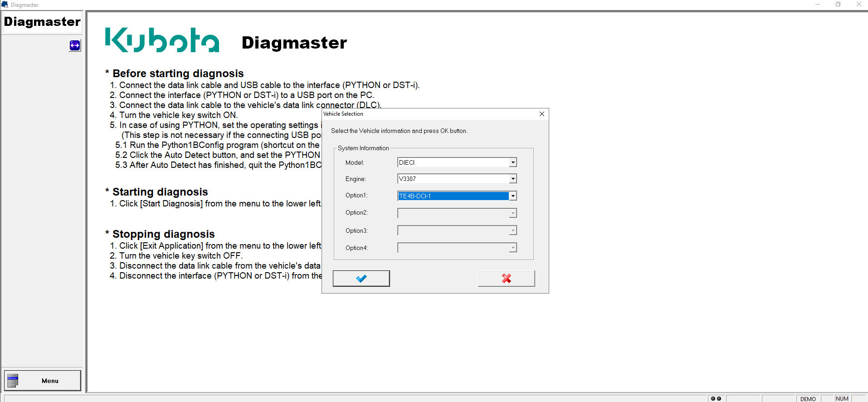
Task: Click the Kubota logo
Action: click(162, 40)
